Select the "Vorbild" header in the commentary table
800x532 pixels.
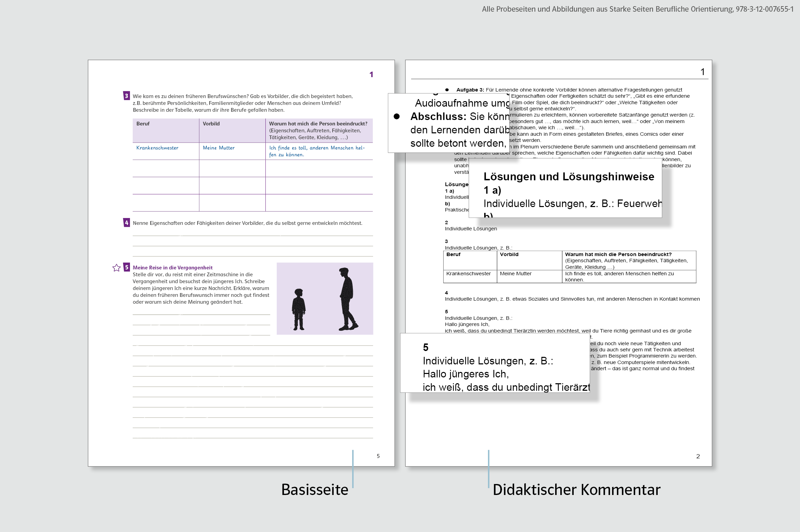click(x=509, y=254)
